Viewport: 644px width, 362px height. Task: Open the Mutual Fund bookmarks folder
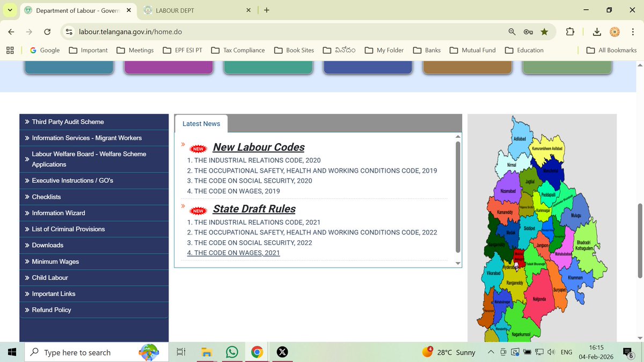pos(472,50)
